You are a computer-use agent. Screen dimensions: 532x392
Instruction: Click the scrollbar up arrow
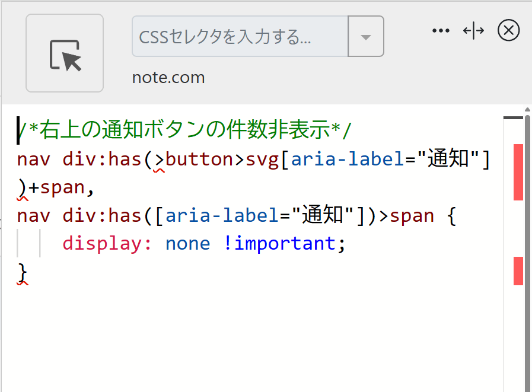527,110
